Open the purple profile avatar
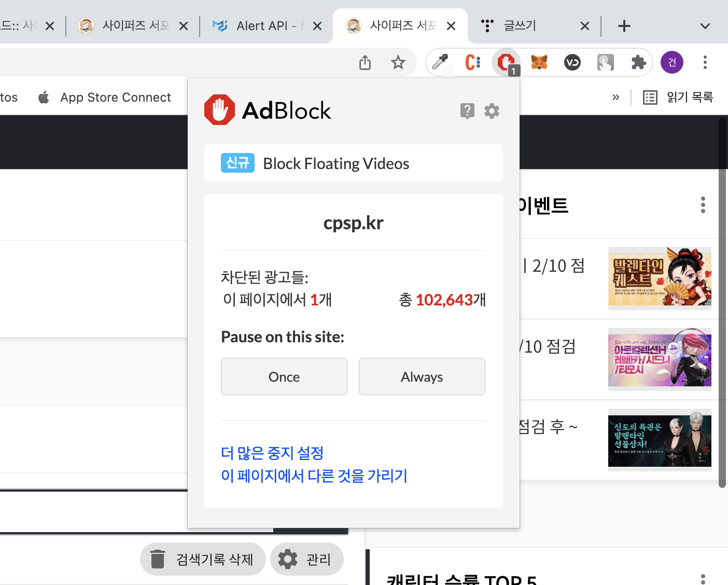The height and width of the screenshot is (585, 728). click(x=672, y=62)
